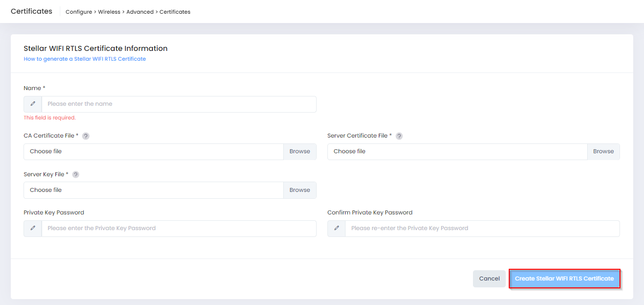Click the Server Certificate 'Choose file' box
This screenshot has width=644, height=305.
(457, 151)
